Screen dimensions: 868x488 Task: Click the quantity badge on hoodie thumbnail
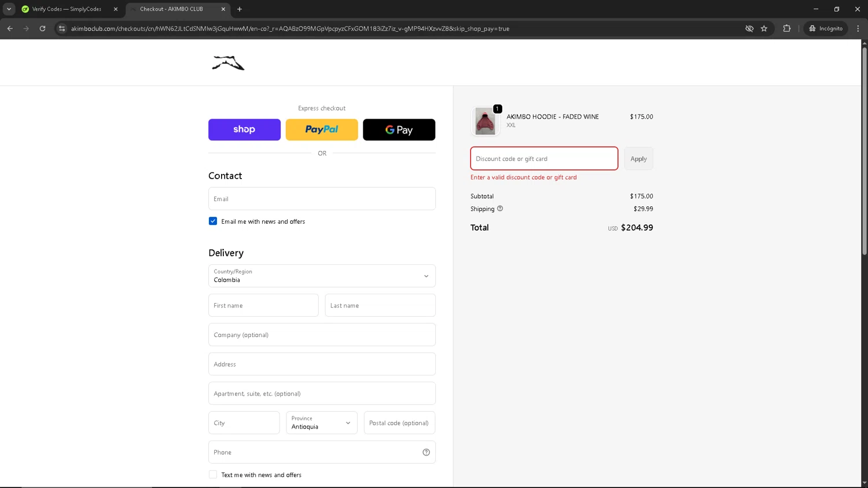(497, 109)
